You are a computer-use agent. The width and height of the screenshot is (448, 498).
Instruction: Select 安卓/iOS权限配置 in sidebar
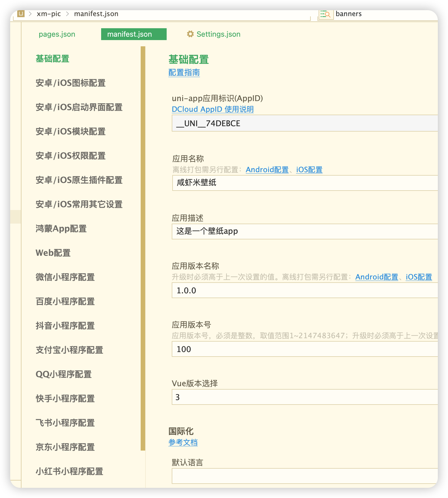tap(71, 156)
